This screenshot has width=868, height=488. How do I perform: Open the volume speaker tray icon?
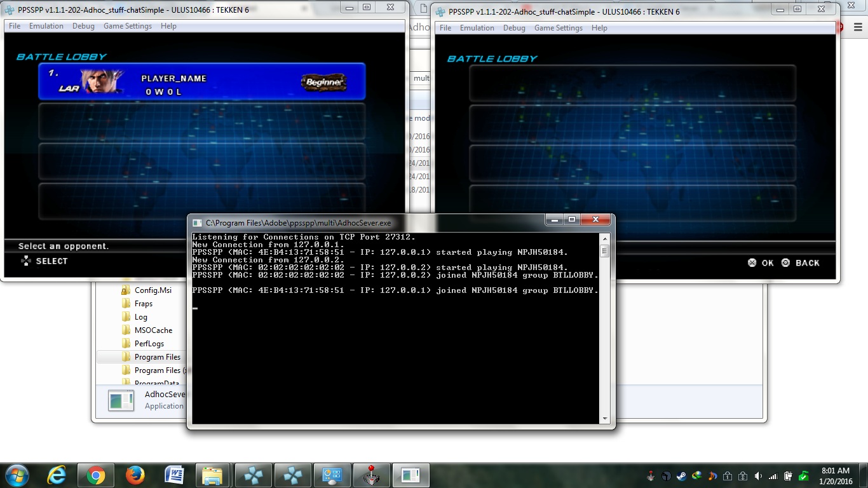[758, 476]
